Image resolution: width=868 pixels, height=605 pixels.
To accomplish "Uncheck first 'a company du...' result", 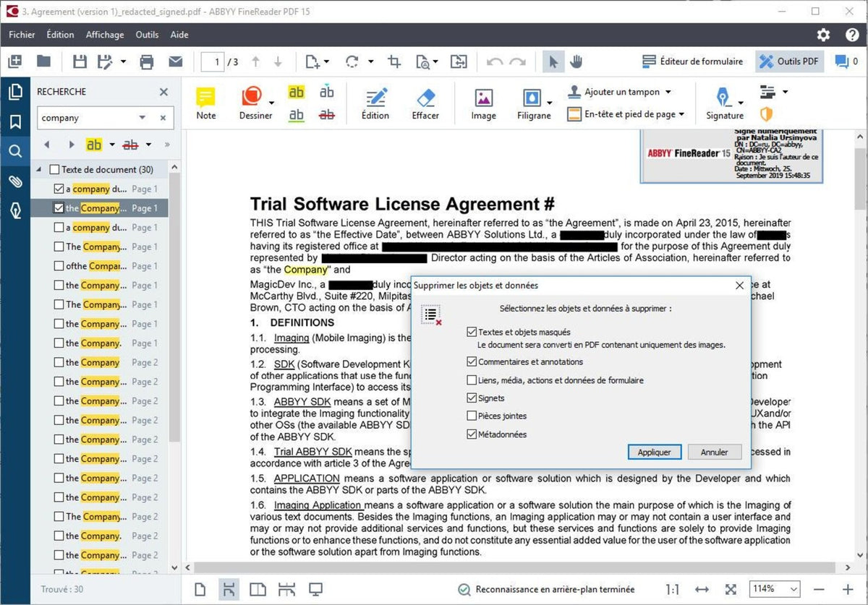I will coord(59,189).
